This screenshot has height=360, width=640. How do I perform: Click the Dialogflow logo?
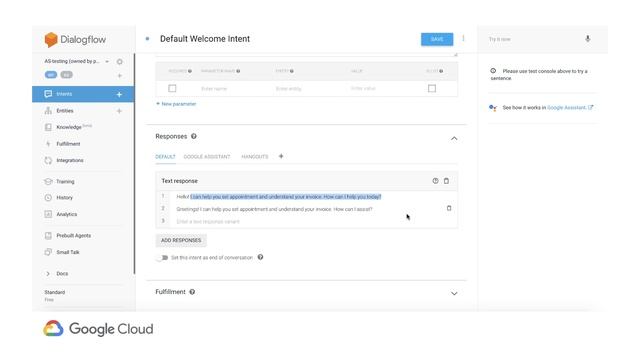(75, 40)
